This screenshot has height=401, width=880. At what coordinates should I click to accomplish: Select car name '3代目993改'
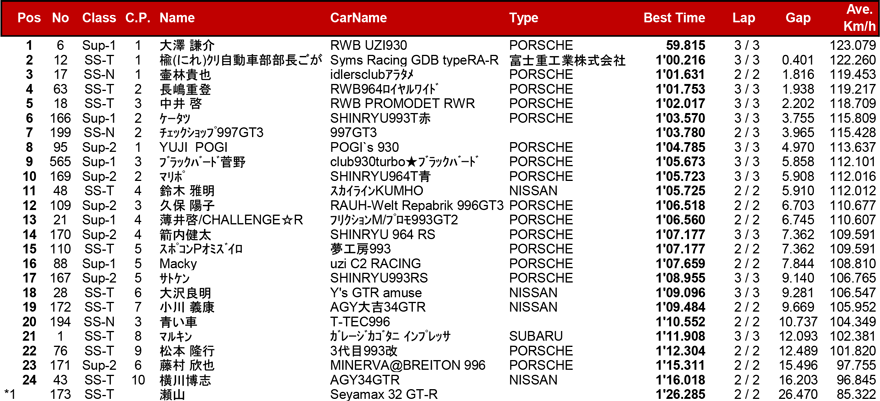pos(363,352)
